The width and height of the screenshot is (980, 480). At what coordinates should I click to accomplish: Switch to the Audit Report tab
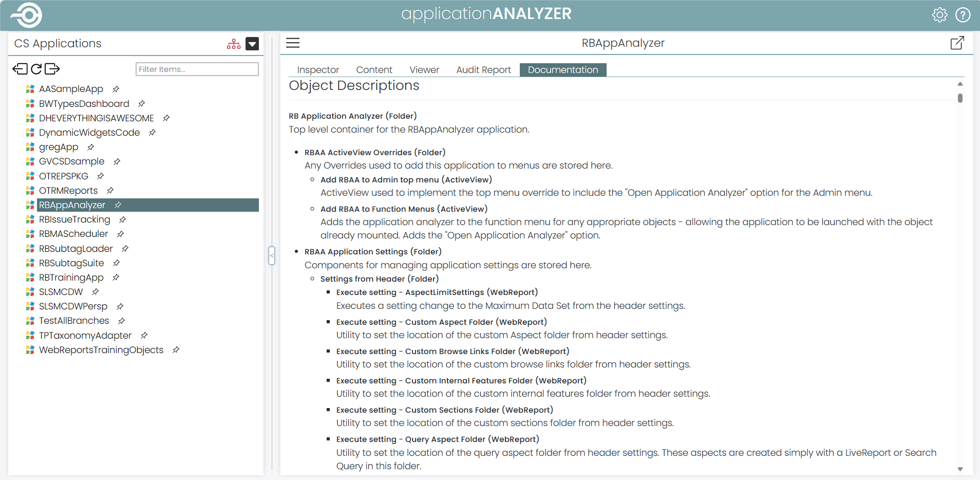point(483,70)
